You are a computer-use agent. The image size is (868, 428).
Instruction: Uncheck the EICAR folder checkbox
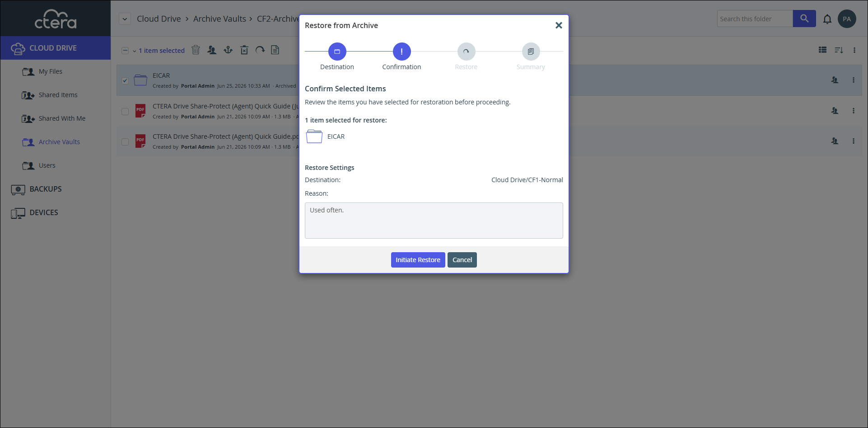tap(125, 81)
